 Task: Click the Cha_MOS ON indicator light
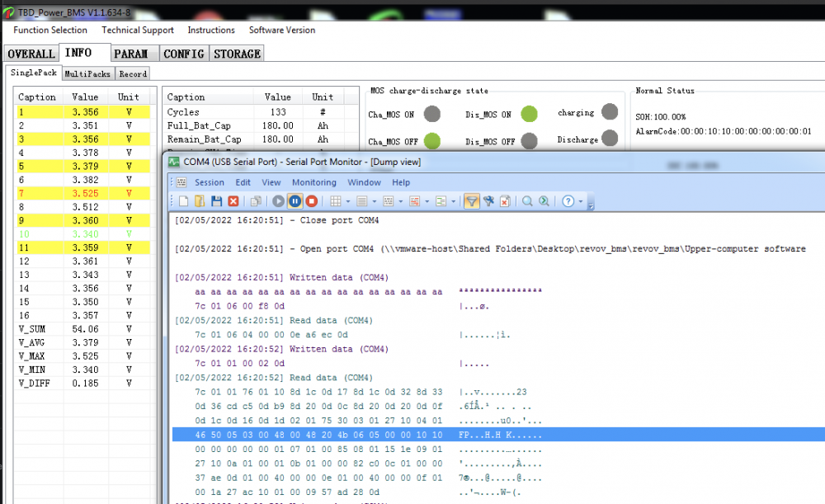[432, 114]
